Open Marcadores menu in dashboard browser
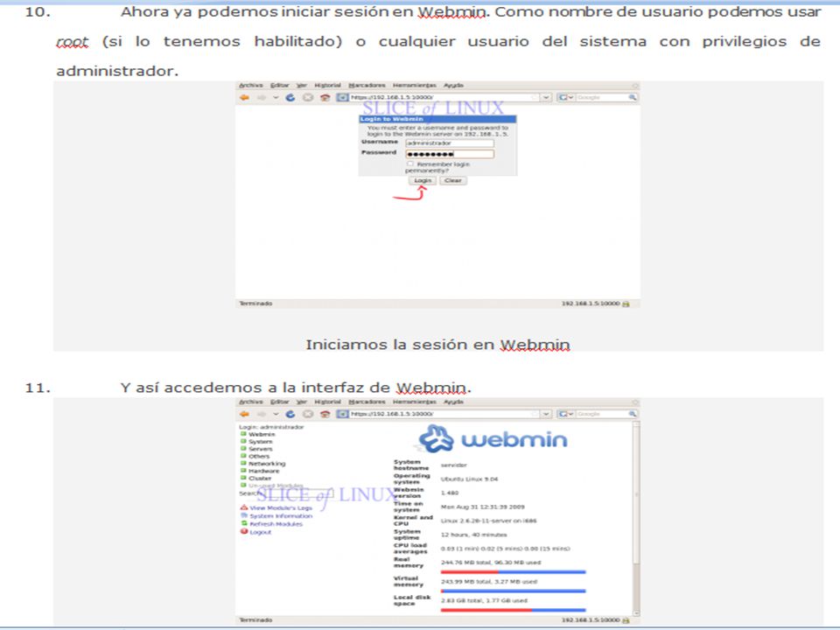The image size is (840, 630). (367, 402)
